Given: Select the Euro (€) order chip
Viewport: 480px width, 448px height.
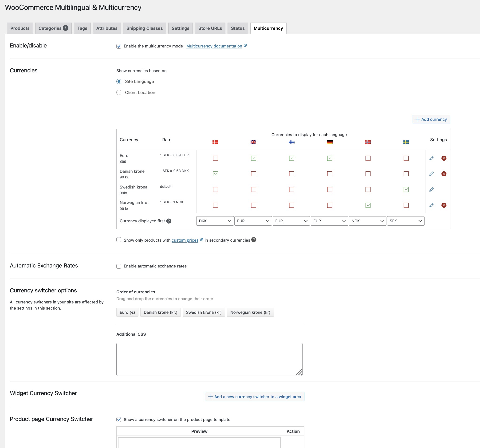Looking at the screenshot, I should [x=127, y=312].
